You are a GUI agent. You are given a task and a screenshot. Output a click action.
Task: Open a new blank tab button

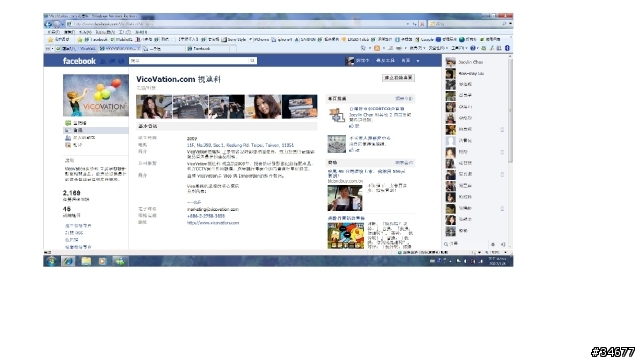pyautogui.click(x=233, y=49)
